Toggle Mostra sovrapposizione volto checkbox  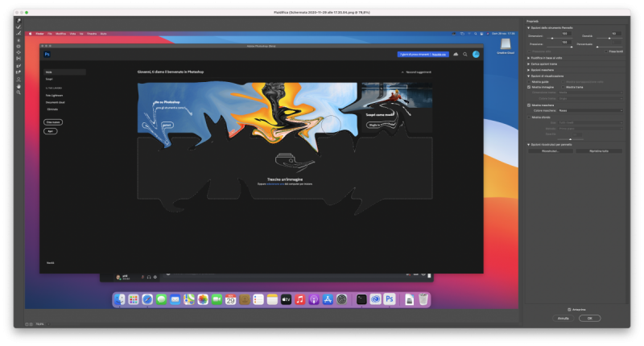coord(563,82)
